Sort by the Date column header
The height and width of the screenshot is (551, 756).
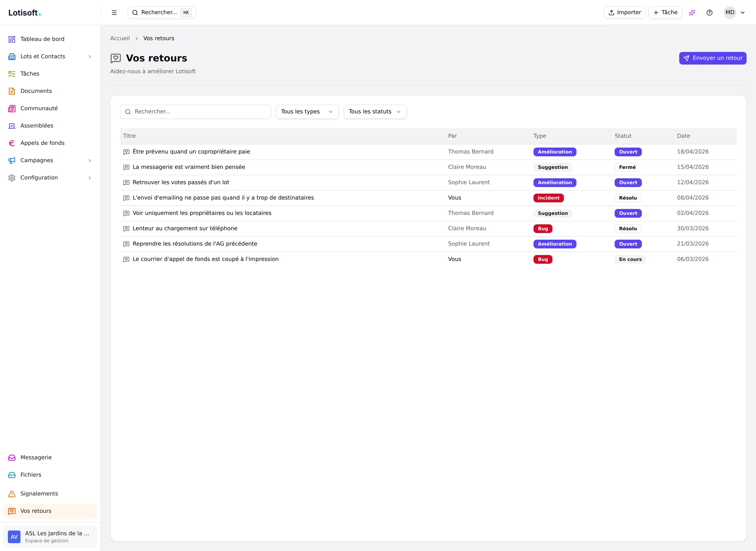click(x=683, y=136)
